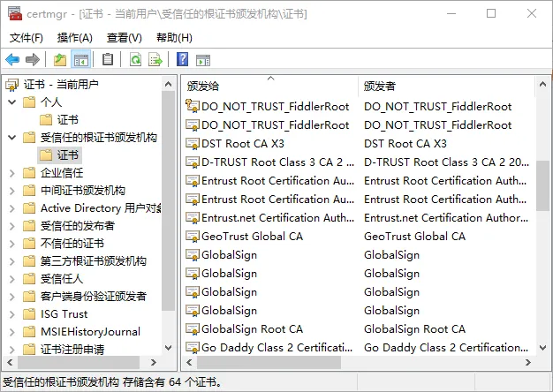Click the blue Help question mark icon
Screen dimensions: 553x392
(x=182, y=59)
